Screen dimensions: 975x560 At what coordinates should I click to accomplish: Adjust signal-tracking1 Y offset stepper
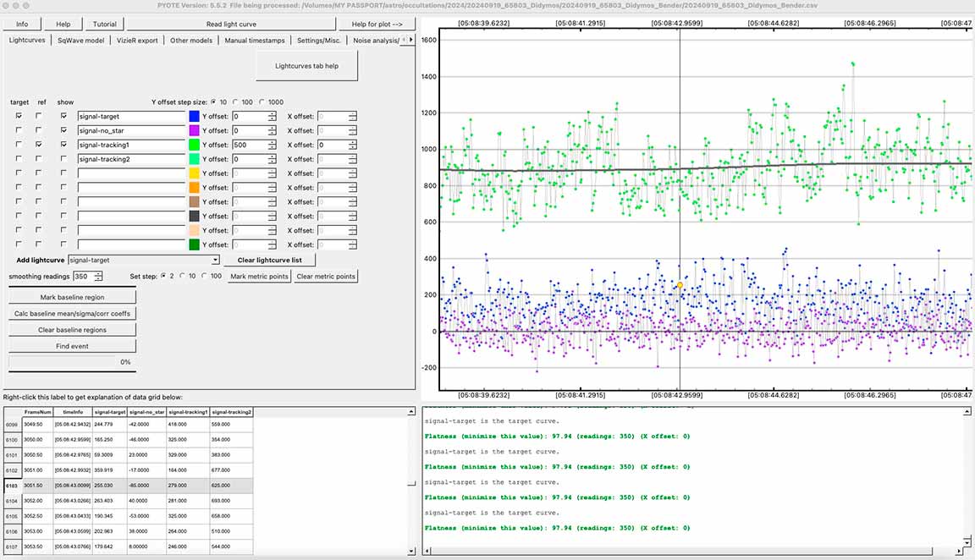[273, 145]
